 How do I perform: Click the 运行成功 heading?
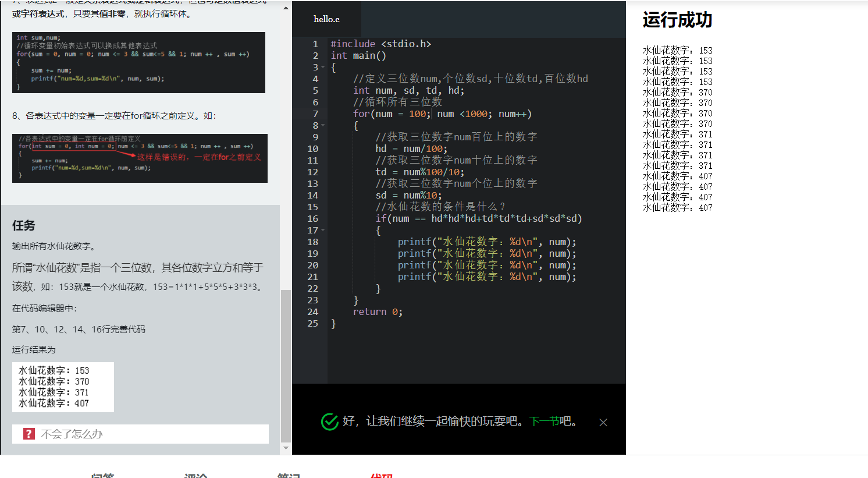677,20
